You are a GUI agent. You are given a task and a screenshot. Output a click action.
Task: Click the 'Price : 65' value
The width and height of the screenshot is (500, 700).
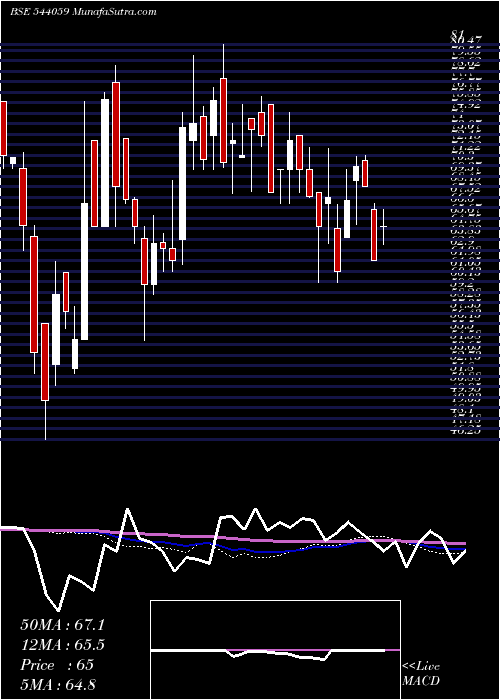pyautogui.click(x=57, y=665)
